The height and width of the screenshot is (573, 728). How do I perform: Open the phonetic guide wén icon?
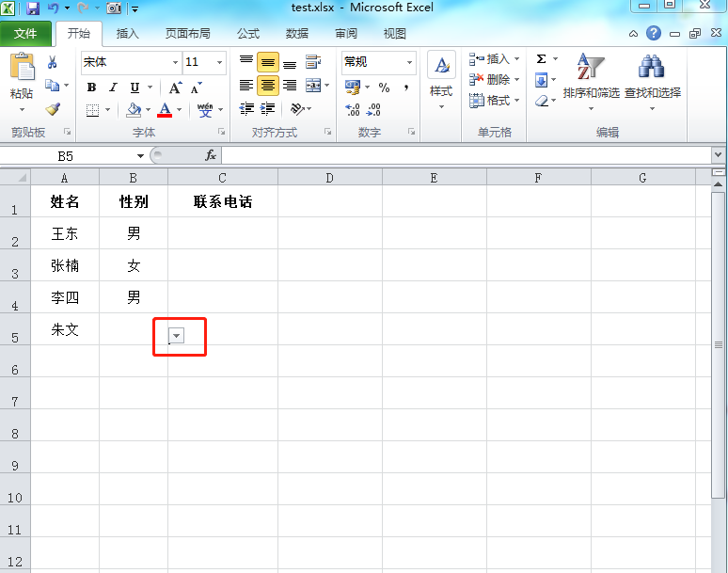point(205,110)
